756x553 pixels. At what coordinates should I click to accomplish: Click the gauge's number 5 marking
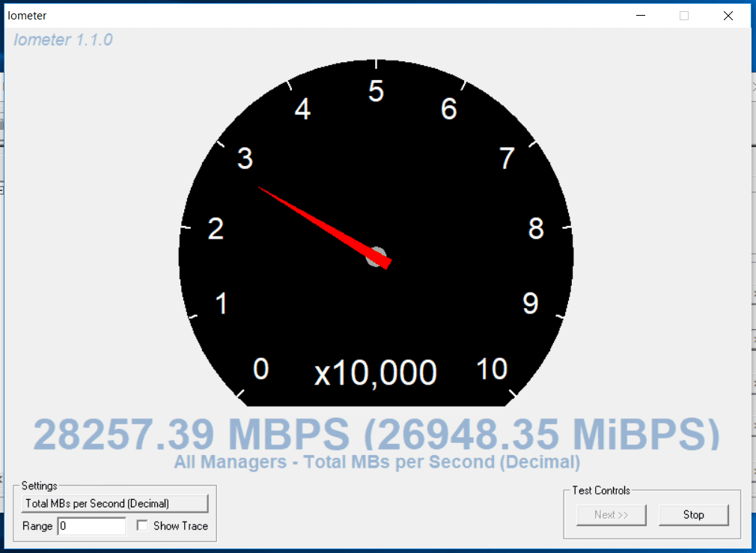(x=376, y=91)
